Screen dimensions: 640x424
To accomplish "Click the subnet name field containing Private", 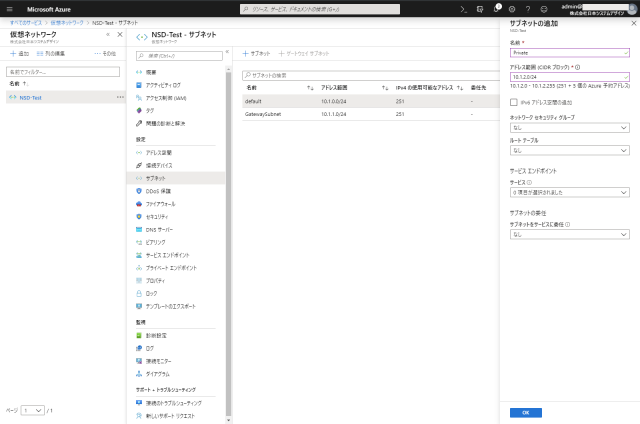I will click(569, 53).
